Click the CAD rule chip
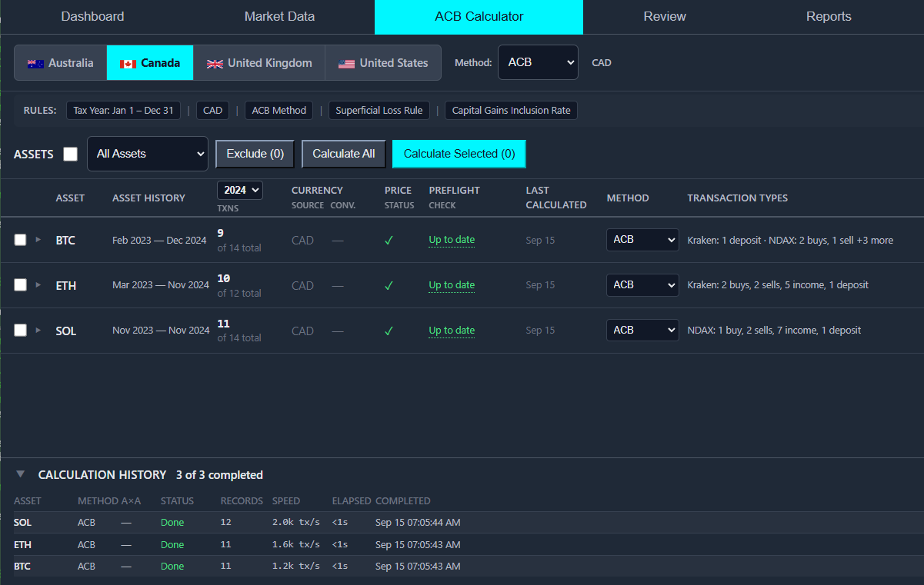The height and width of the screenshot is (585, 924). coord(213,111)
